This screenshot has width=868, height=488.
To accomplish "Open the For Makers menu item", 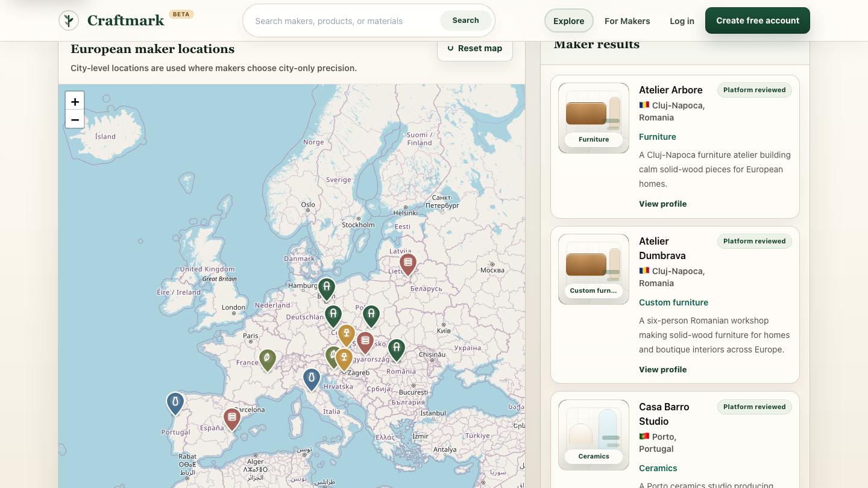I will (627, 21).
